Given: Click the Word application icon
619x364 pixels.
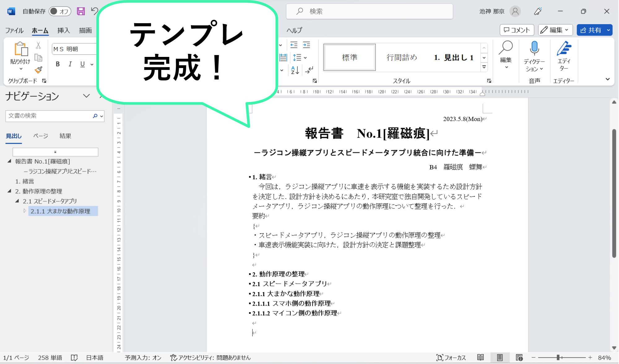Looking at the screenshot, I should (x=11, y=11).
